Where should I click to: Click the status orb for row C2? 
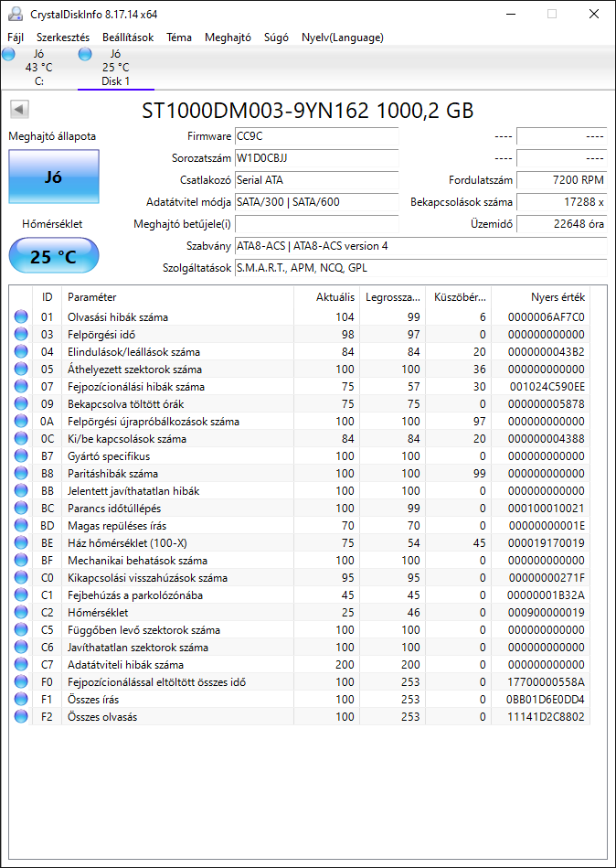(x=21, y=612)
